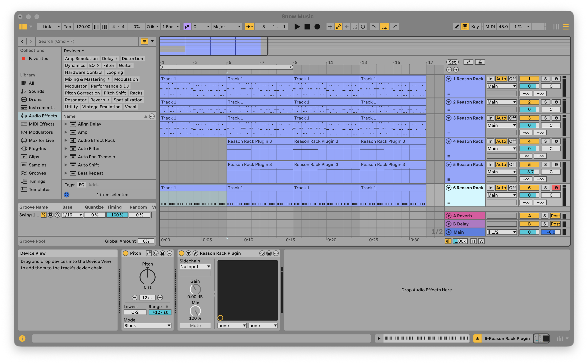Viewport: 588px width, 364px height.
Task: Enable the Follow playback arrow
Action: point(249,27)
